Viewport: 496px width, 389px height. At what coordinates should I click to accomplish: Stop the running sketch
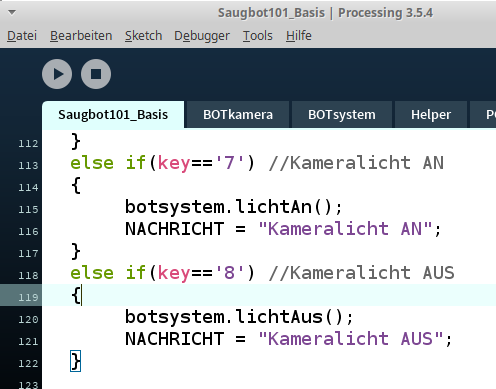(x=96, y=74)
